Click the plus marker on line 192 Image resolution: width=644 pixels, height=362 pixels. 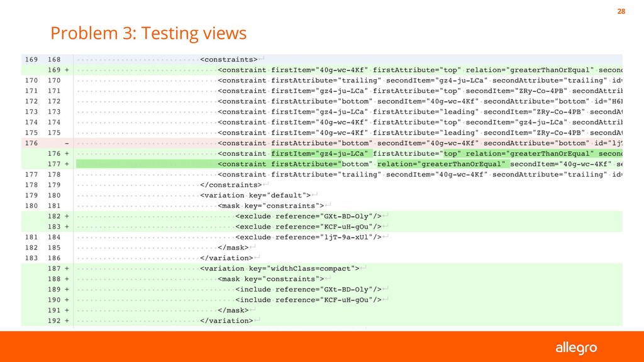tap(67, 321)
